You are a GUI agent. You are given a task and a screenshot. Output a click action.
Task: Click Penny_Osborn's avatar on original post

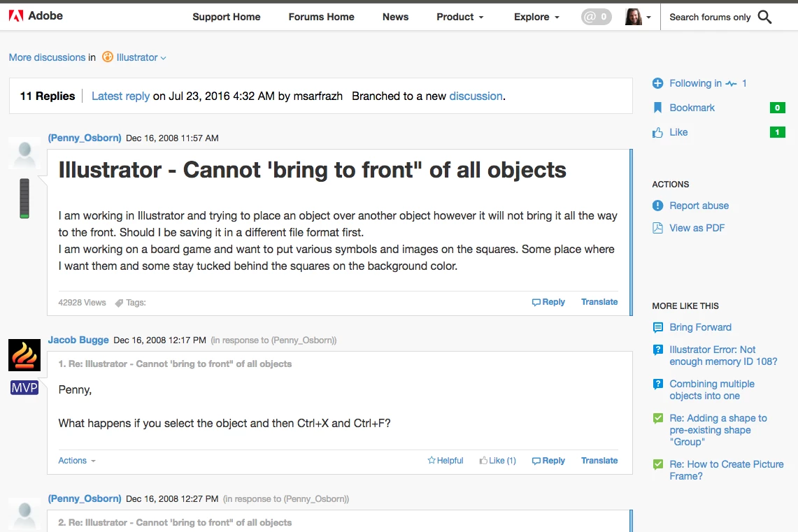24,152
